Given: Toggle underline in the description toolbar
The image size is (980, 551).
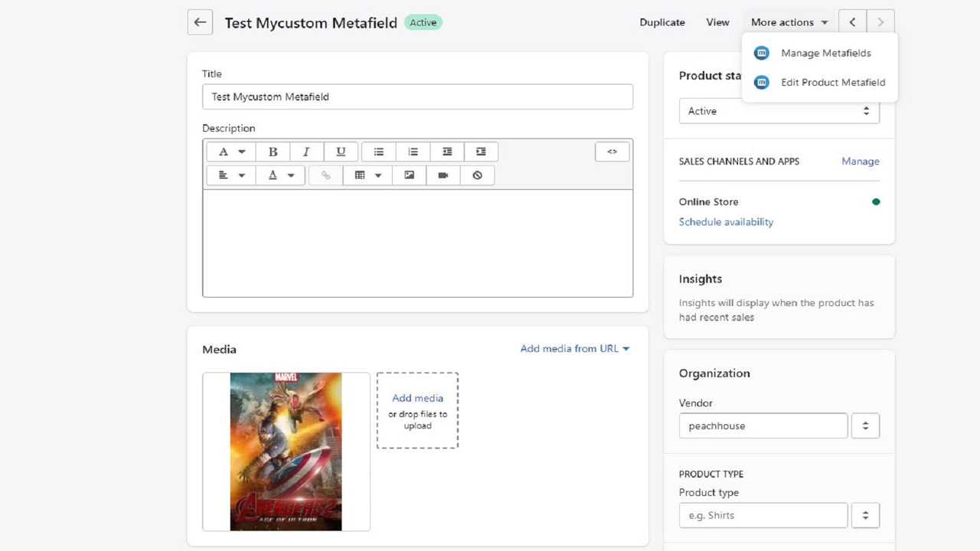Looking at the screenshot, I should pos(341,152).
